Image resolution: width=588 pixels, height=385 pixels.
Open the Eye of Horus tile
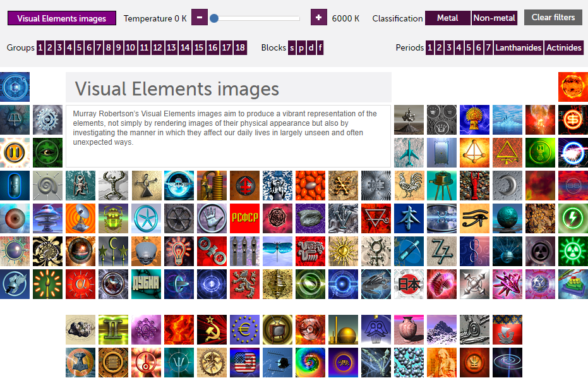(x=474, y=218)
